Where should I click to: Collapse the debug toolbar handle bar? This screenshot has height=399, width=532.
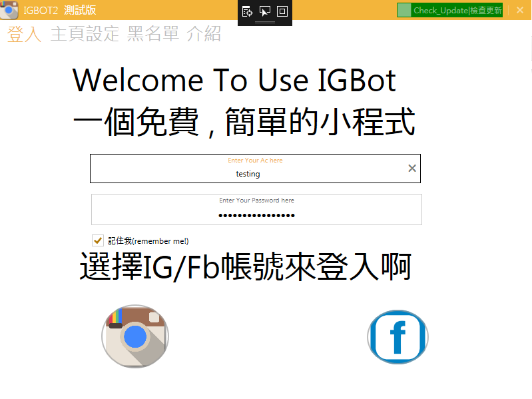265,23
